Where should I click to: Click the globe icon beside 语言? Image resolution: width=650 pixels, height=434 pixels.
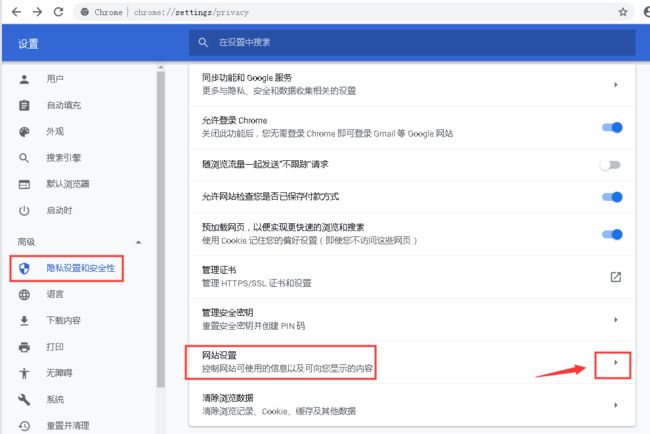tap(24, 294)
